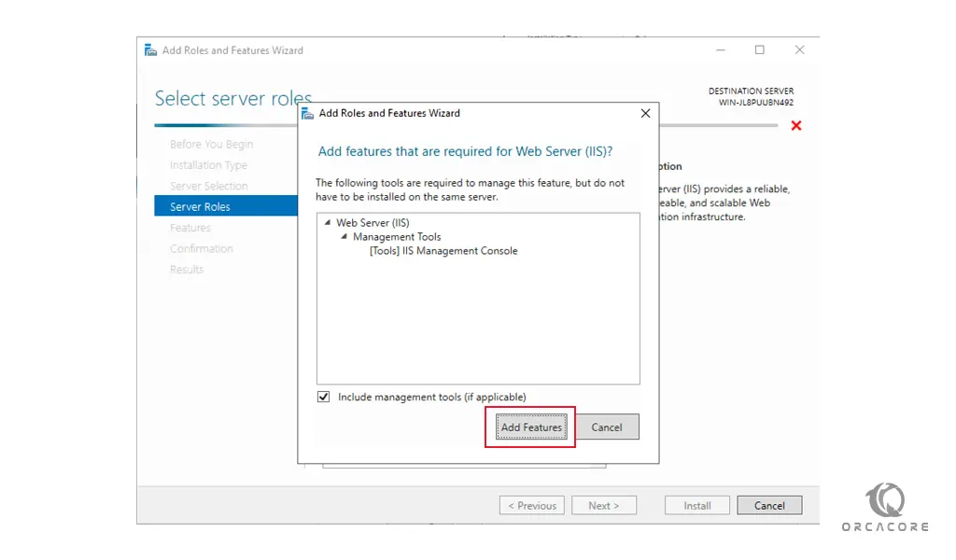Minimize the main wizard window
Viewport: 956px width, 560px height.
click(721, 50)
